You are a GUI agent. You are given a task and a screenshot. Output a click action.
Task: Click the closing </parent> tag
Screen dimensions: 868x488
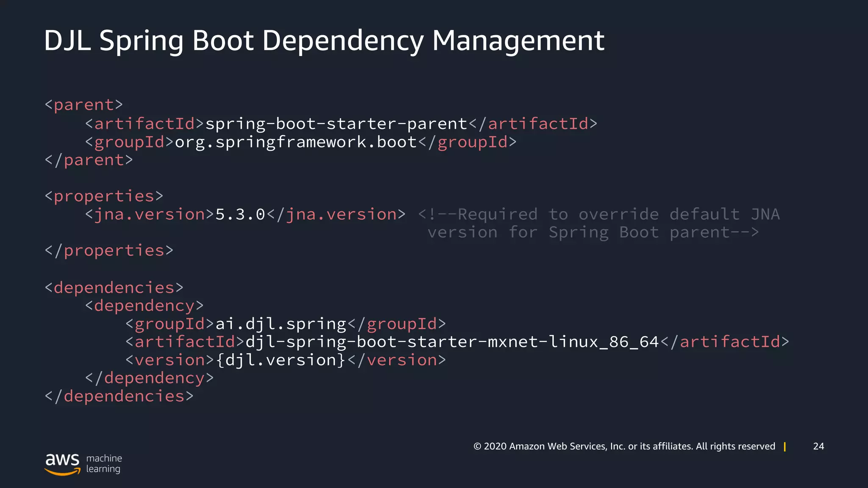[89, 160]
